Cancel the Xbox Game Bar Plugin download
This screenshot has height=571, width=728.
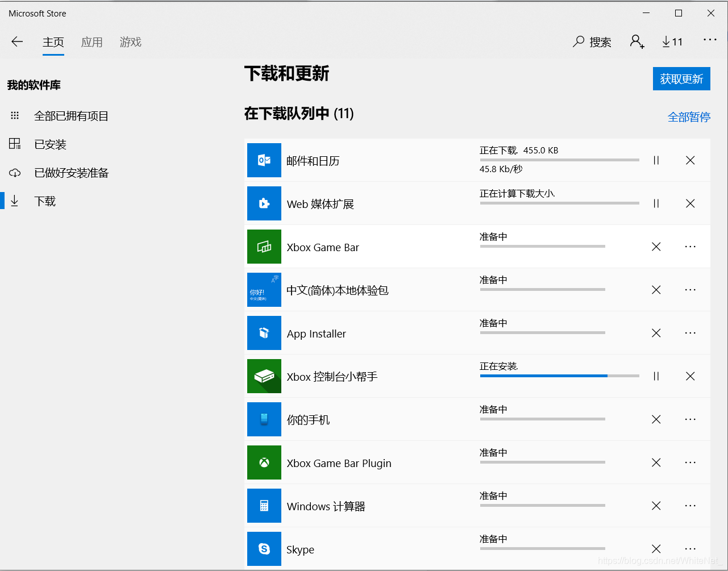click(x=656, y=462)
